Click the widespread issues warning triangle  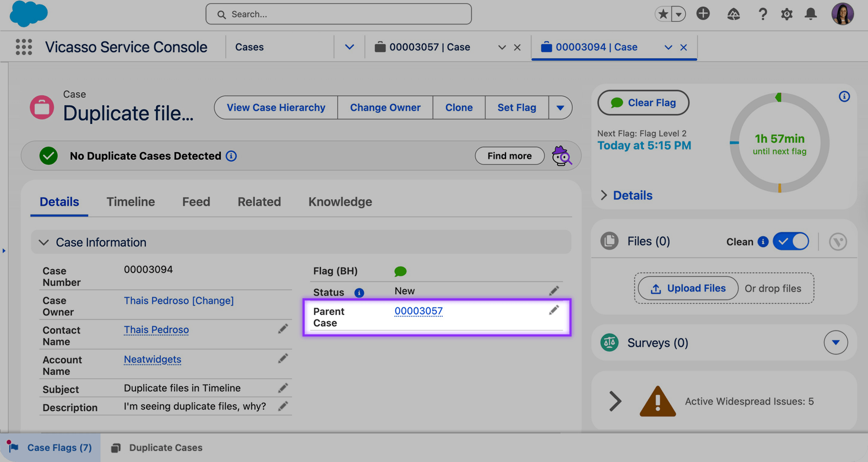[658, 401]
